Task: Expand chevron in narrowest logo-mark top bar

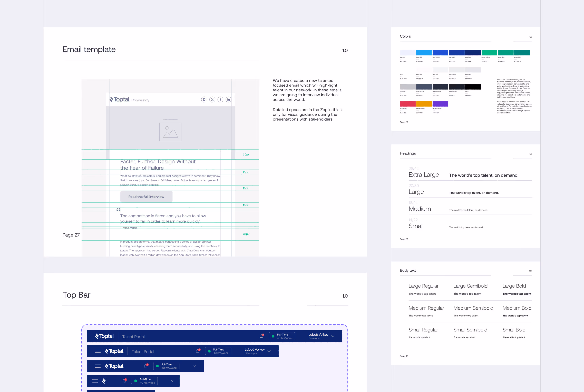Action: tap(172, 381)
